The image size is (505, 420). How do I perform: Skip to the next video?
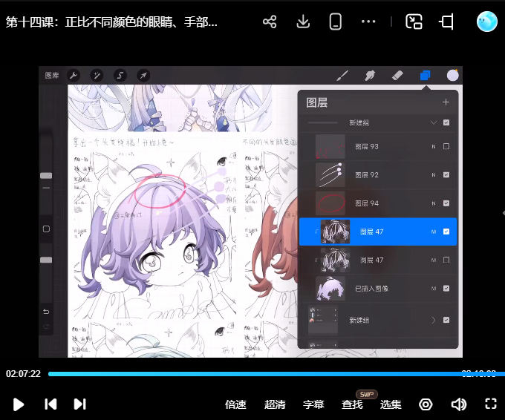tap(79, 404)
